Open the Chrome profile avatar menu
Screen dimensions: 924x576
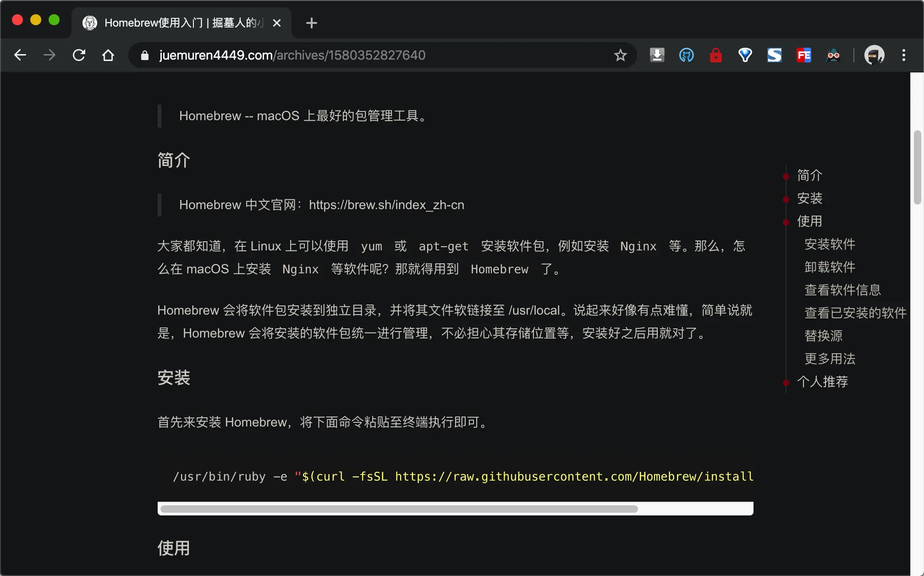[x=874, y=55]
